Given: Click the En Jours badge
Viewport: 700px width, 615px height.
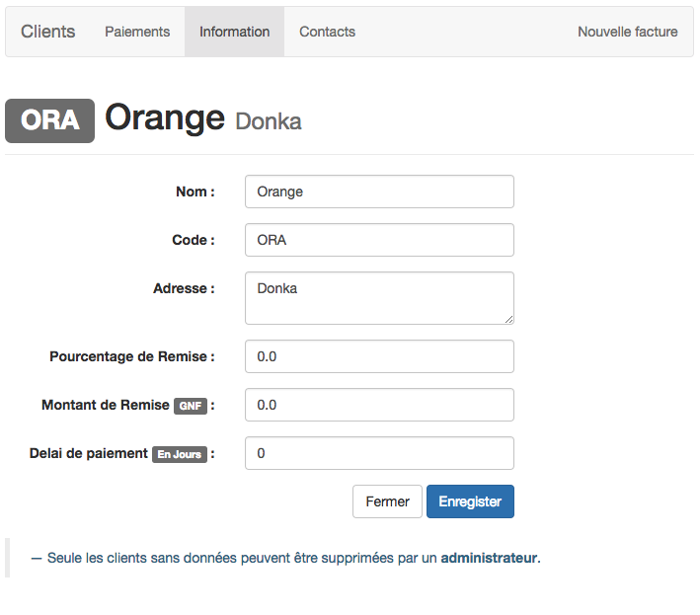Looking at the screenshot, I should tap(180, 454).
